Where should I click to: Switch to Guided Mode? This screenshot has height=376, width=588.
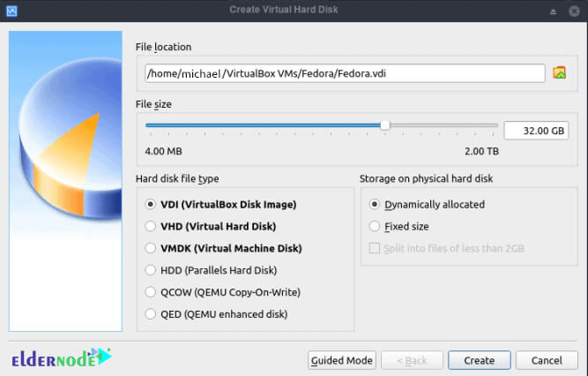click(x=342, y=360)
